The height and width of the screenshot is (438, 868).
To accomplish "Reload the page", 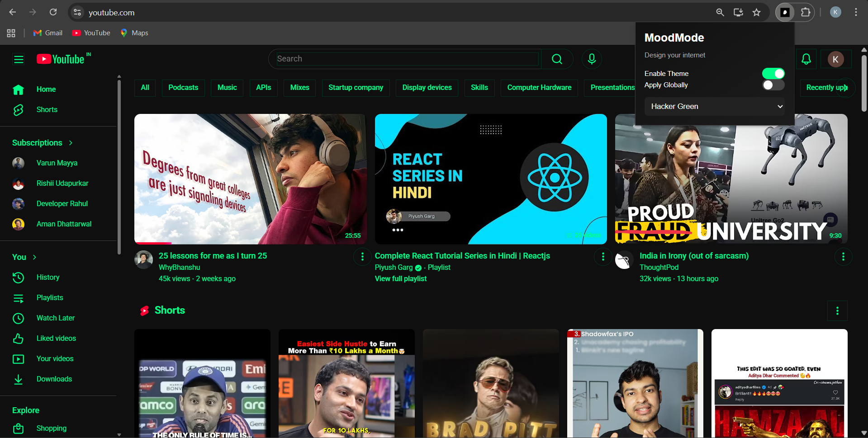I will coord(53,12).
